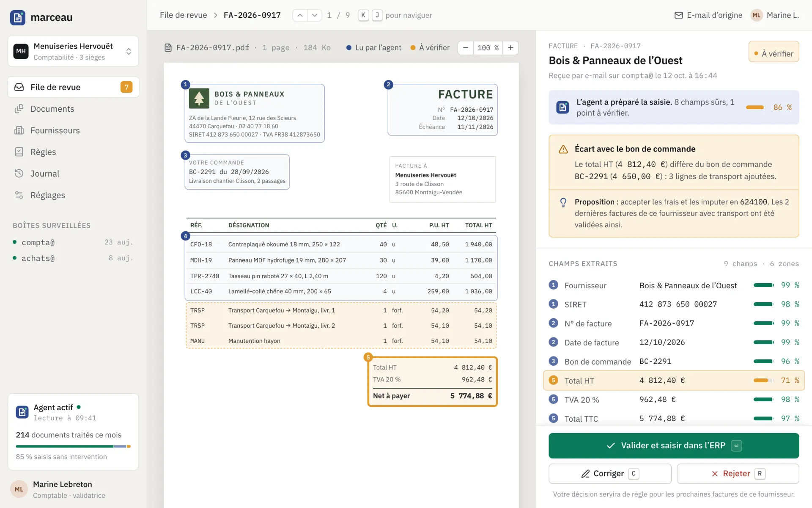Select the Fournisseur extracted field row
This screenshot has height=508, width=812.
[674, 285]
